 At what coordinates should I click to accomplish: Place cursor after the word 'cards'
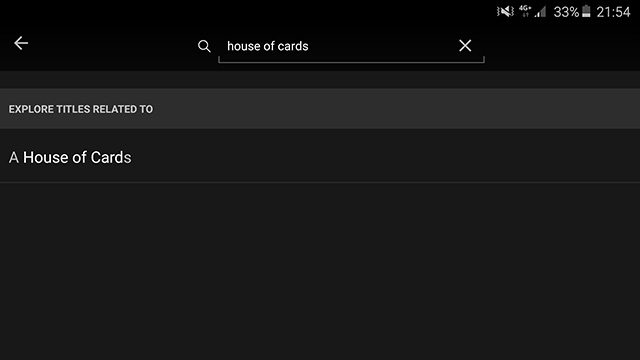click(x=309, y=46)
